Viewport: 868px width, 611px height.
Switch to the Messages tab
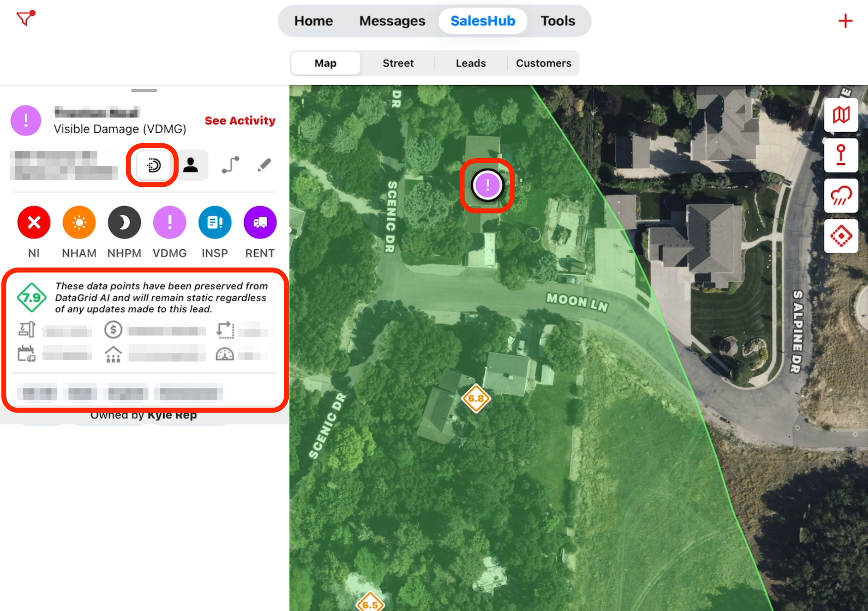tap(392, 21)
